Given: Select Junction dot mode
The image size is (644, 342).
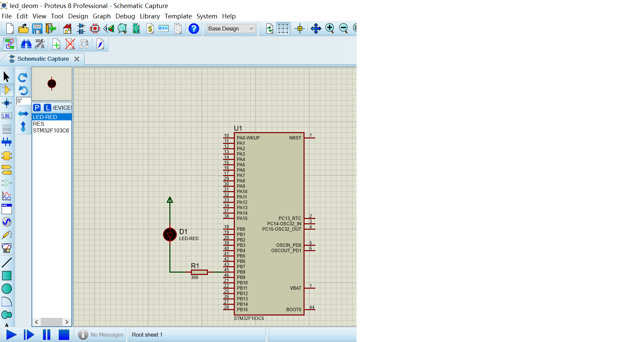Looking at the screenshot, I should [x=6, y=103].
